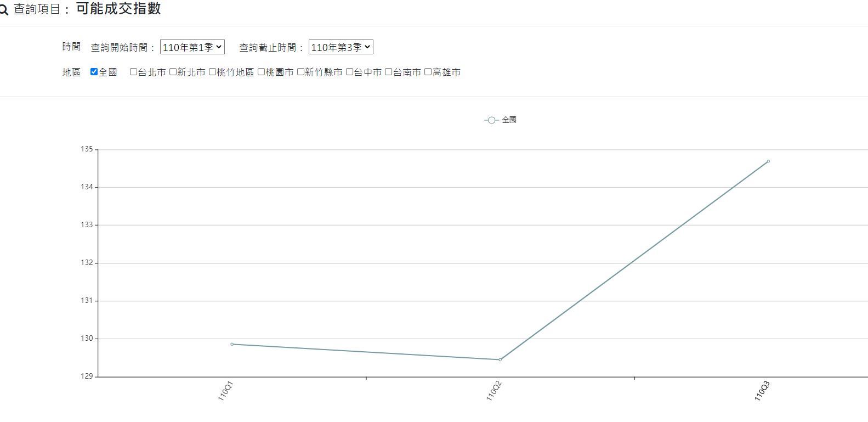Click the 全國 legend circle marker

coord(491,120)
